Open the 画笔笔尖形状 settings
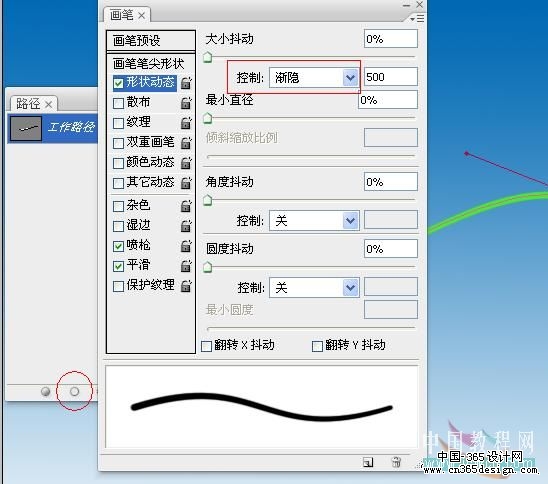Viewport: 548px width, 484px height. coord(149,64)
